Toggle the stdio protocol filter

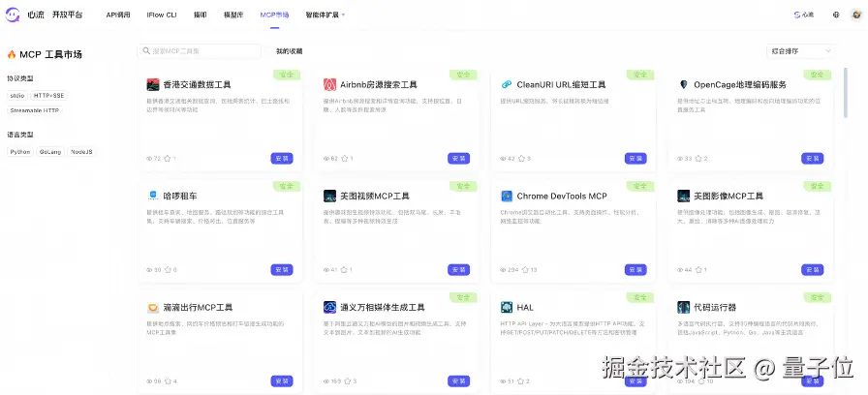point(17,96)
